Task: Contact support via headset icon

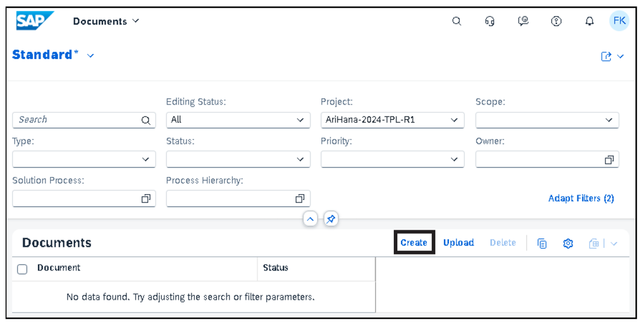Action: (490, 21)
